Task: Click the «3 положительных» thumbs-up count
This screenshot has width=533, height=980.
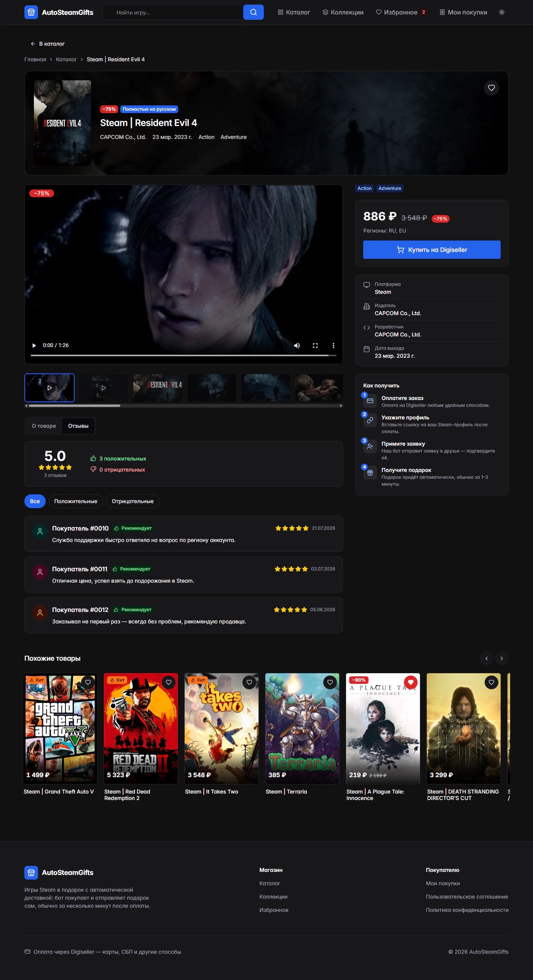Action: click(x=118, y=459)
